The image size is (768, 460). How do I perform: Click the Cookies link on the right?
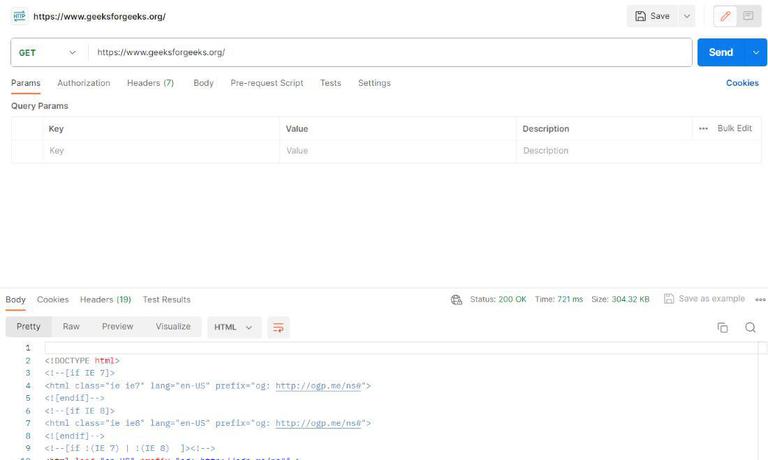[x=742, y=83]
